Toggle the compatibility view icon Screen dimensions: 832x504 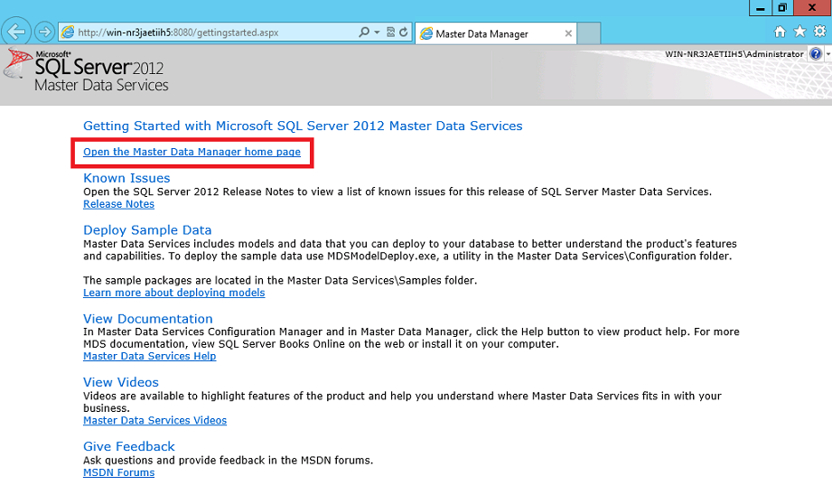tap(390, 33)
